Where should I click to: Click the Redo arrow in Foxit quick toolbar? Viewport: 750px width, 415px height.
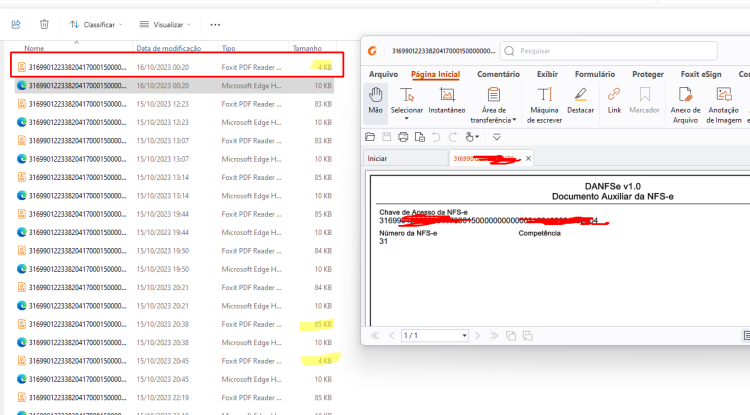(x=452, y=137)
